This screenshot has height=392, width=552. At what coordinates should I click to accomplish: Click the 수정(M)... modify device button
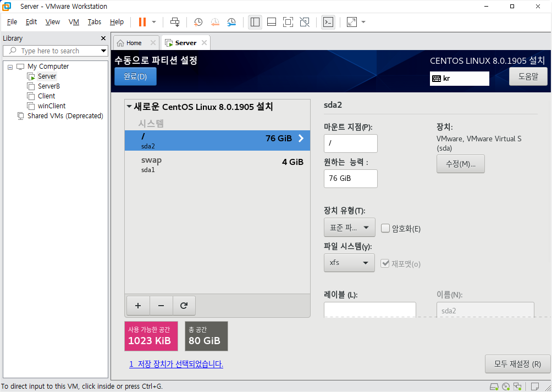tap(461, 164)
